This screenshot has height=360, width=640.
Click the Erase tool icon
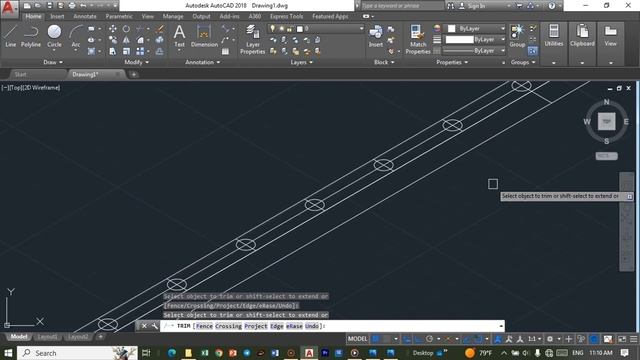click(x=160, y=29)
